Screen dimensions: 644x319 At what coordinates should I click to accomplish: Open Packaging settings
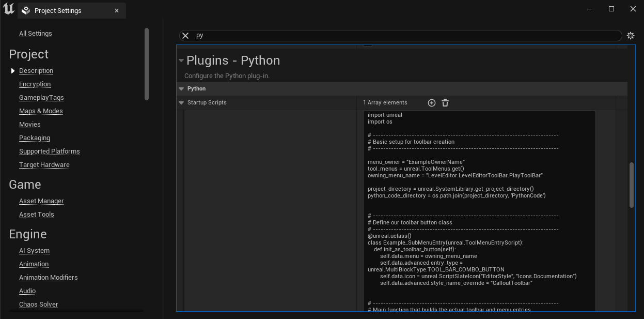[x=35, y=138]
